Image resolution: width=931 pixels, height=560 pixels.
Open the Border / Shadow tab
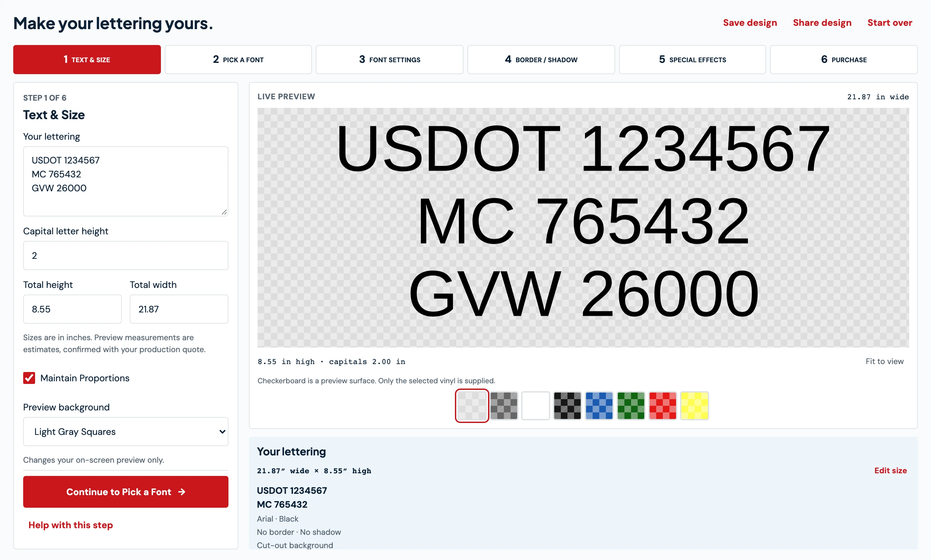[541, 60]
